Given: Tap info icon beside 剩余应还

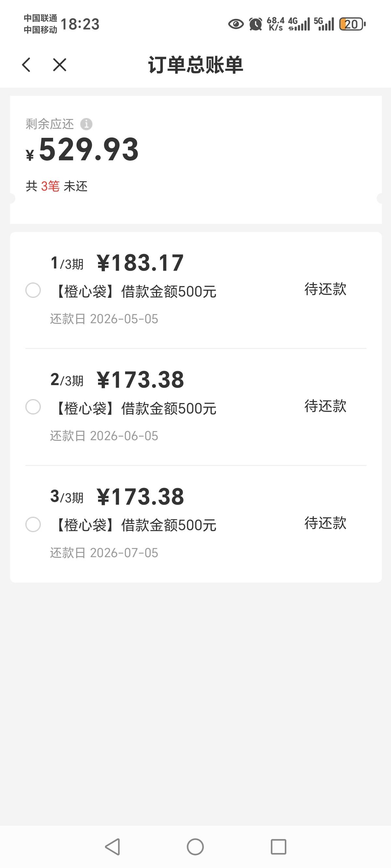Looking at the screenshot, I should pyautogui.click(x=86, y=124).
